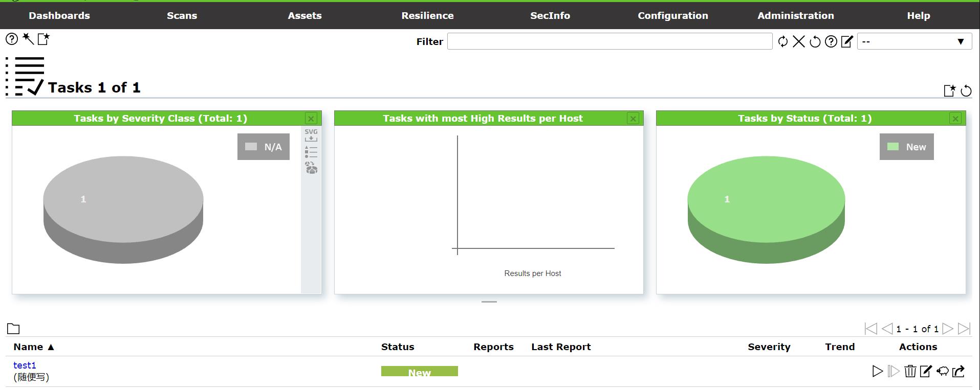Click the update filter refresh icon
This screenshot has width=980, height=390.
pyautogui.click(x=782, y=41)
